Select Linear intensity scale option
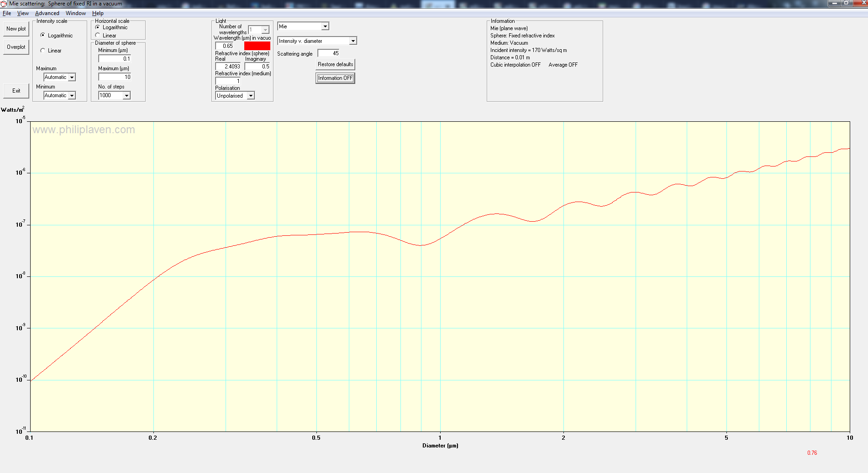Screen dimensions: 868x473 (x=43, y=51)
